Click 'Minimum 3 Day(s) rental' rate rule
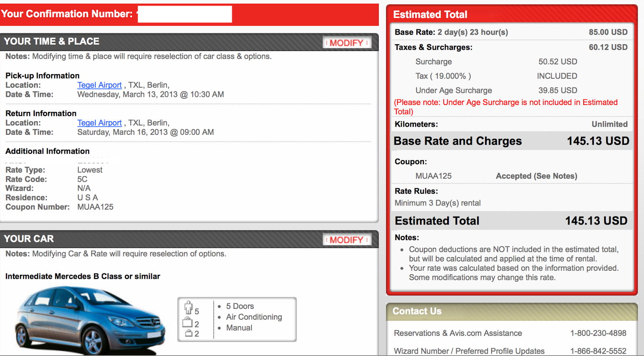 pyautogui.click(x=438, y=203)
